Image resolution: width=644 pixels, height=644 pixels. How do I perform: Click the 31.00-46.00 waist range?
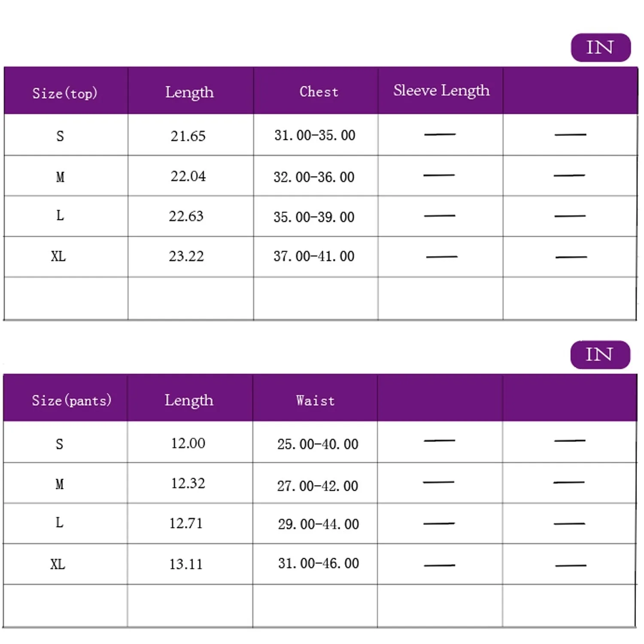(318, 563)
